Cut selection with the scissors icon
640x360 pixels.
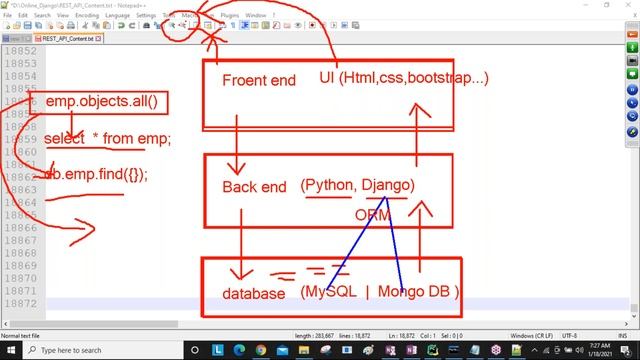tap(85, 25)
